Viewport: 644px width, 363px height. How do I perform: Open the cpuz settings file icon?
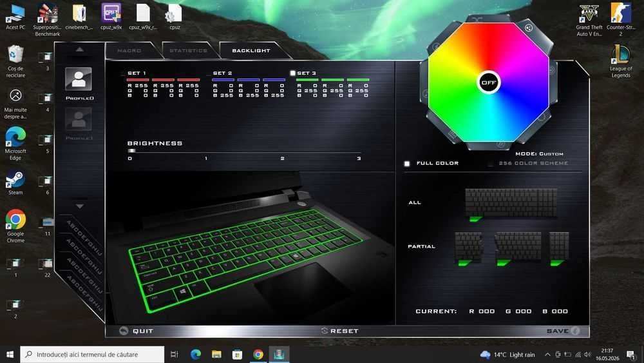click(175, 17)
